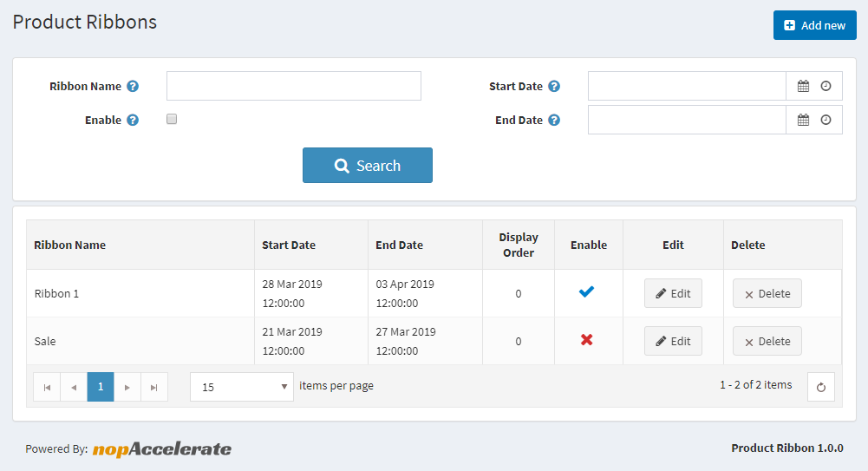Click the Enable field help icon
Image resolution: width=868 pixels, height=471 pixels.
133,121
